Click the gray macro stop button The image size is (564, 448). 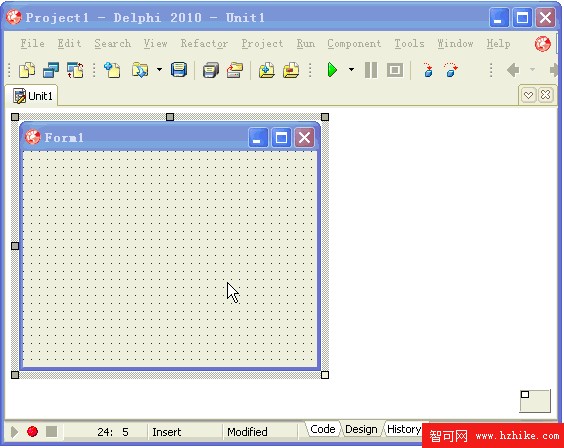coord(51,431)
